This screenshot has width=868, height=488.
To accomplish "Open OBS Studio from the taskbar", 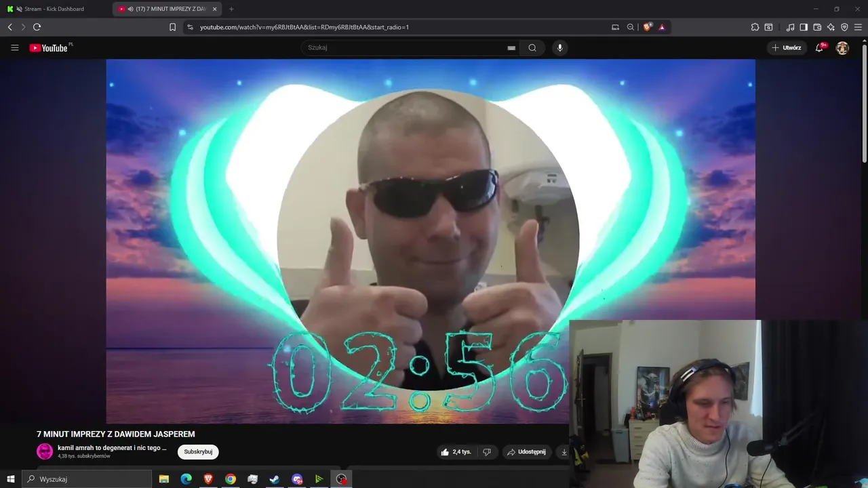I will (x=341, y=479).
